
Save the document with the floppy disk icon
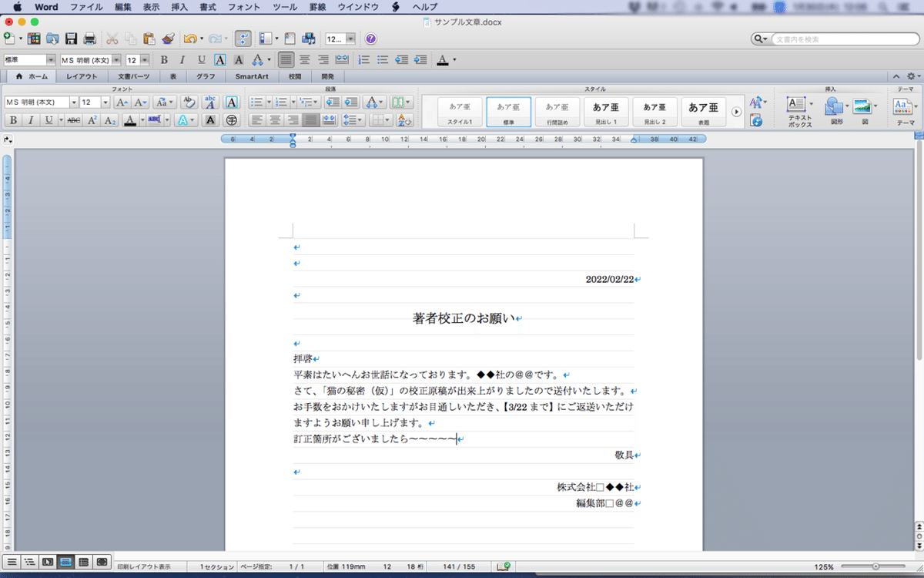(x=72, y=39)
